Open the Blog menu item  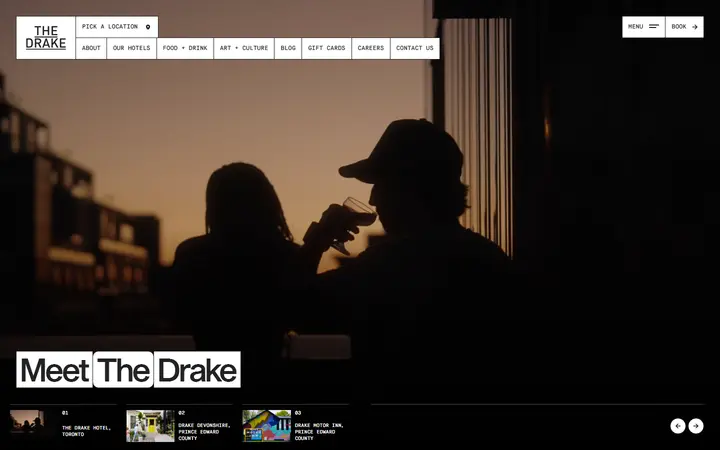[x=288, y=48]
